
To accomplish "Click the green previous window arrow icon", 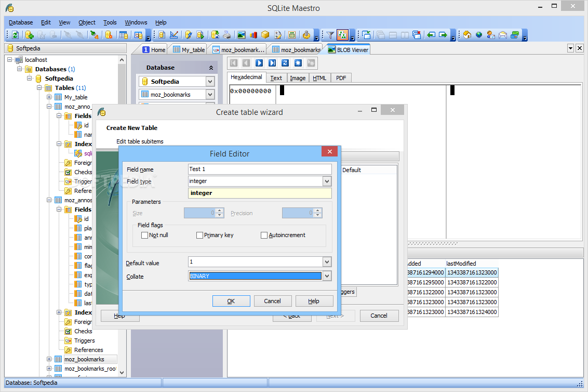I will (431, 35).
